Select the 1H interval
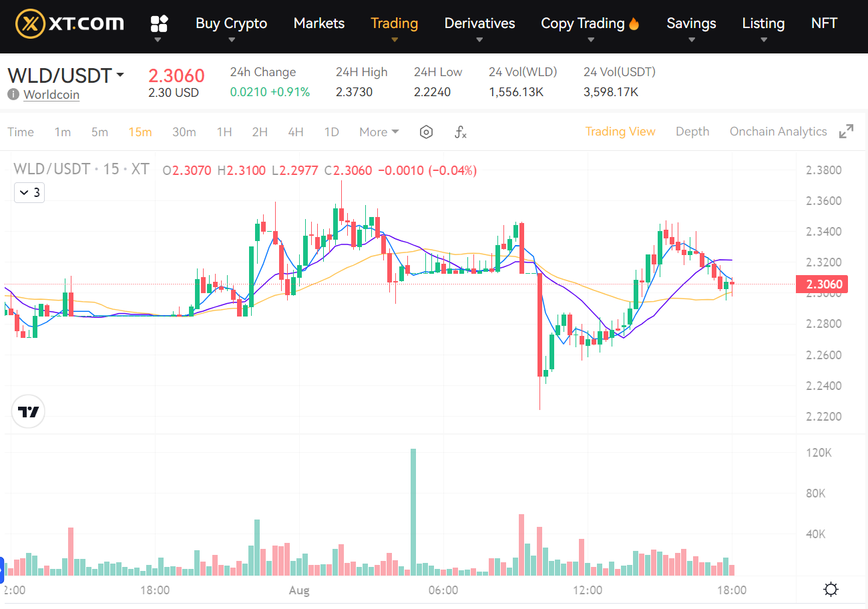Viewport: 868px width, 609px height. coord(224,132)
